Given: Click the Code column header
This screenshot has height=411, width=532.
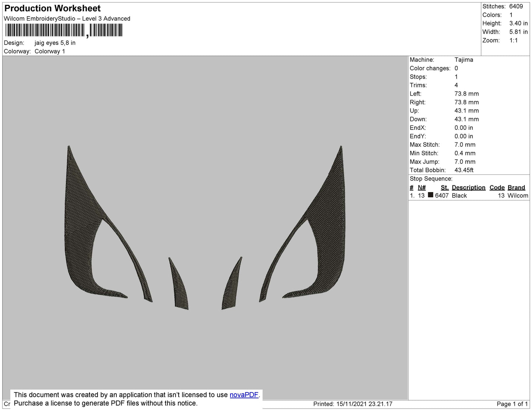Looking at the screenshot, I should tap(497, 187).
